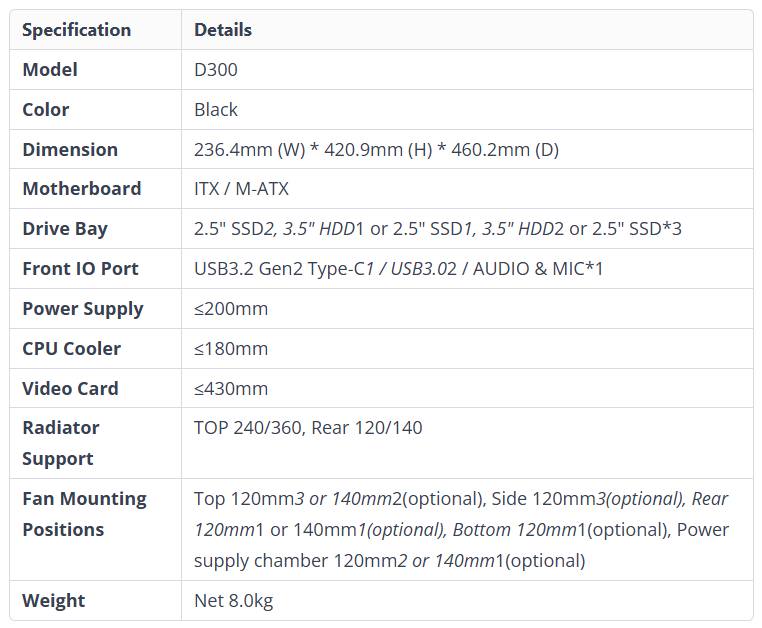This screenshot has width=762, height=628.
Task: Click the Front IO Port label
Action: [x=80, y=269]
